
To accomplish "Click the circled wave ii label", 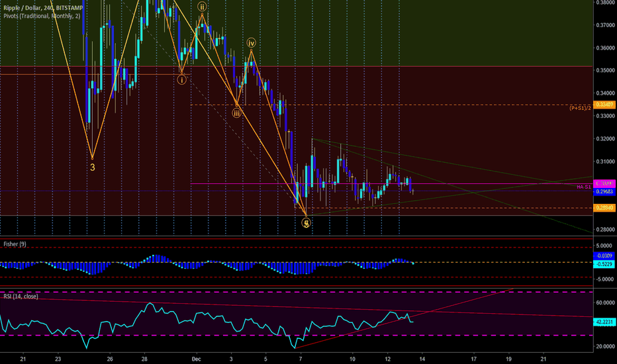I will pos(201,7).
